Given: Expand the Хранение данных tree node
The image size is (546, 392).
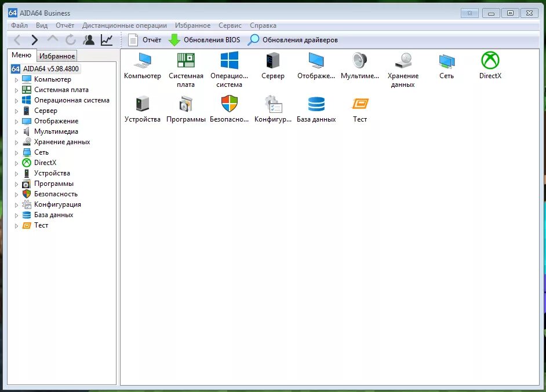Looking at the screenshot, I should click(x=16, y=142).
